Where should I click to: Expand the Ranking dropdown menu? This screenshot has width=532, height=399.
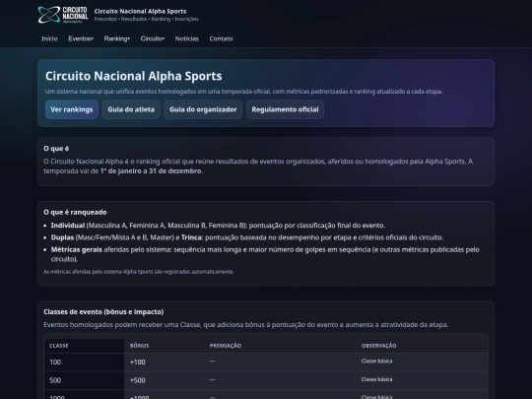116,38
